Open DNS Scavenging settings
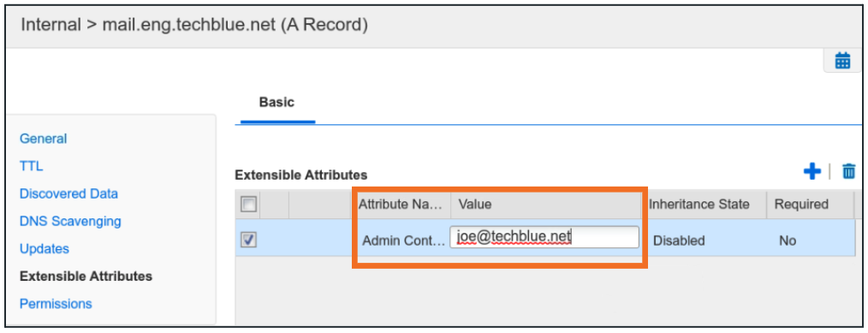The image size is (868, 333). [x=70, y=221]
